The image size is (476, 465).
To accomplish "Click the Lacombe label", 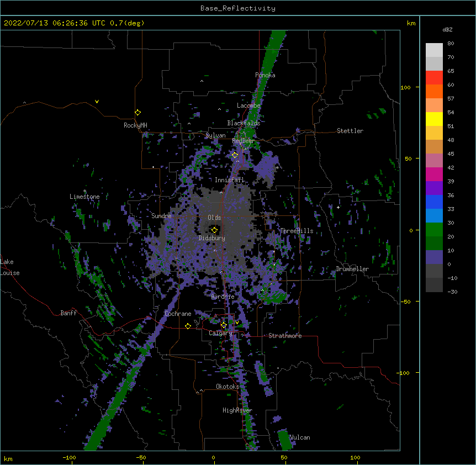I will 248,105.
